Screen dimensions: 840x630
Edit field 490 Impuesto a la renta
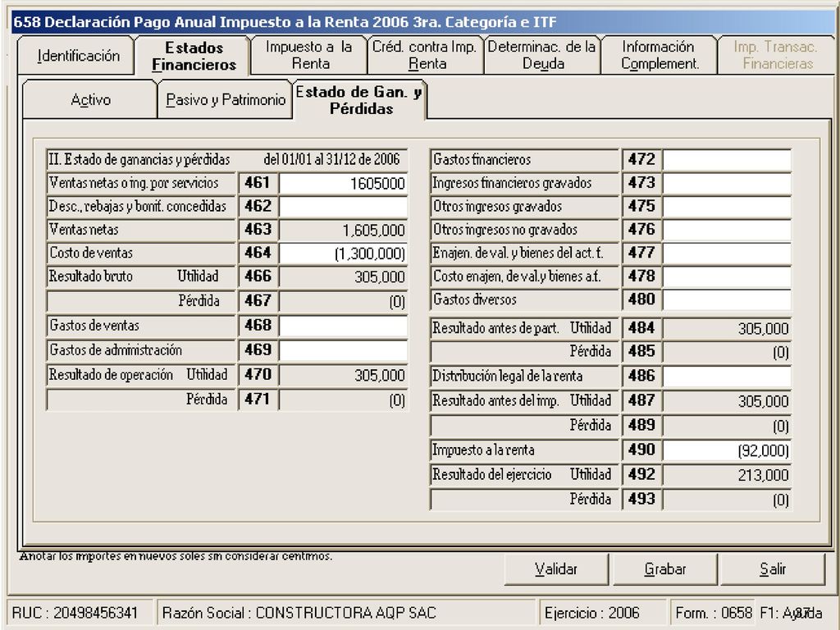[x=727, y=450]
